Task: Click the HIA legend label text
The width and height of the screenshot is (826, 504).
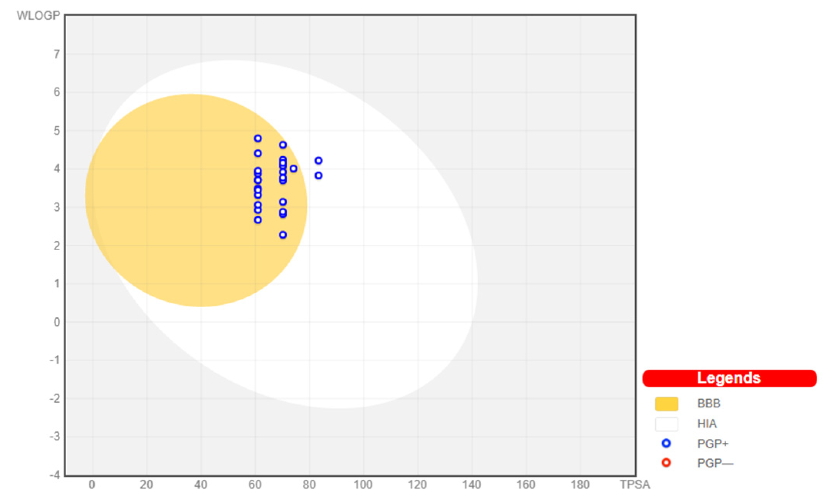Action: point(707,424)
